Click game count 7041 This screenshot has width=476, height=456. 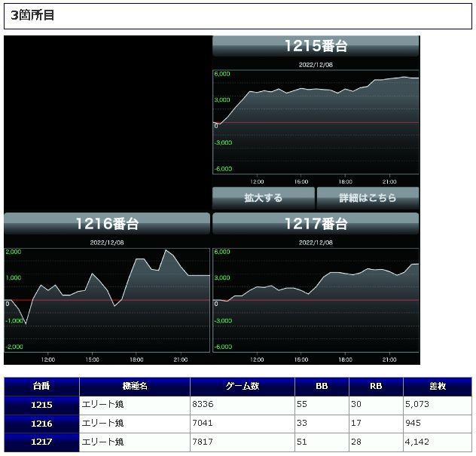click(202, 423)
